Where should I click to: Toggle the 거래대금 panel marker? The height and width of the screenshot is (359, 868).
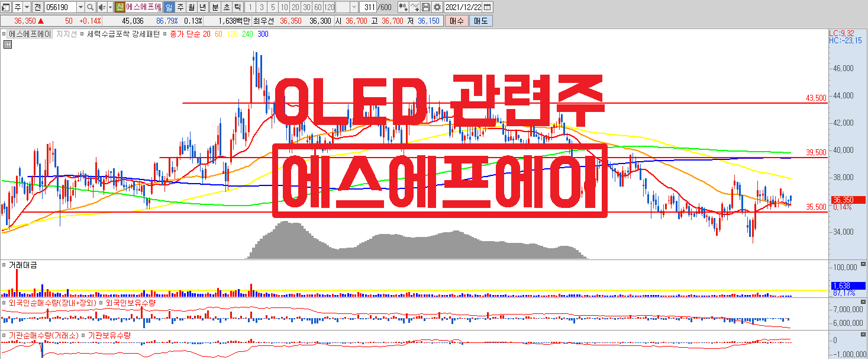pyautogui.click(x=4, y=265)
